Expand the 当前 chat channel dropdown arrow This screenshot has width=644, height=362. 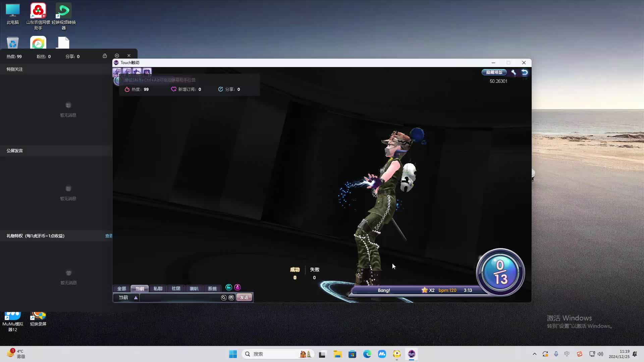point(136,298)
